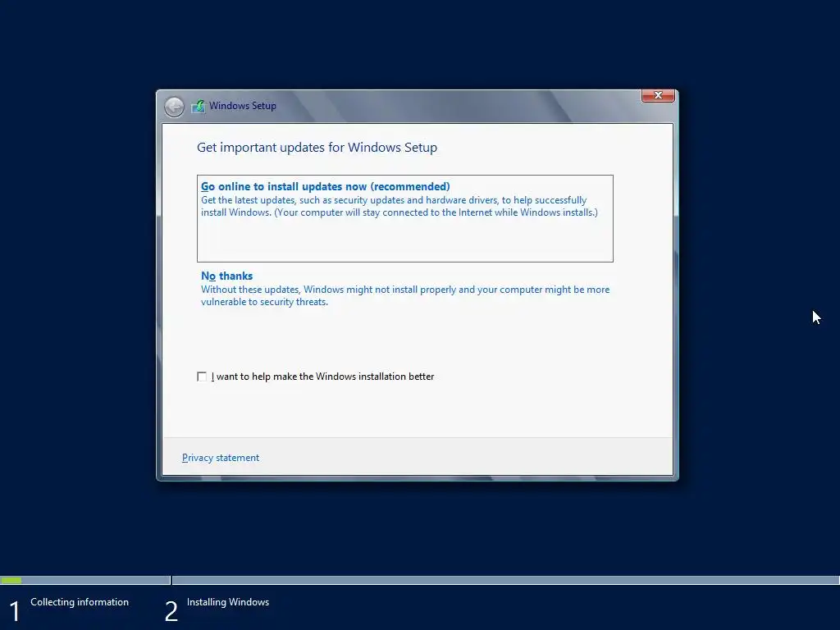Screen dimensions: 840x630
Task: Click the Without these updates description text
Action: (405, 295)
